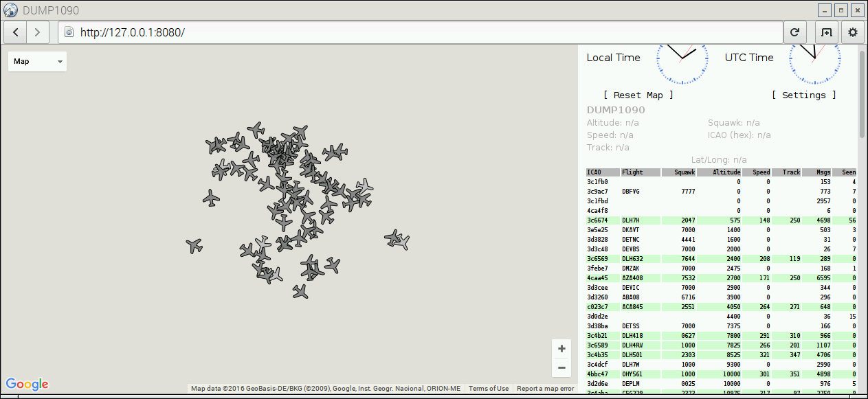Select flight DLH7W row
The height and width of the screenshot is (399, 868).
click(721, 365)
